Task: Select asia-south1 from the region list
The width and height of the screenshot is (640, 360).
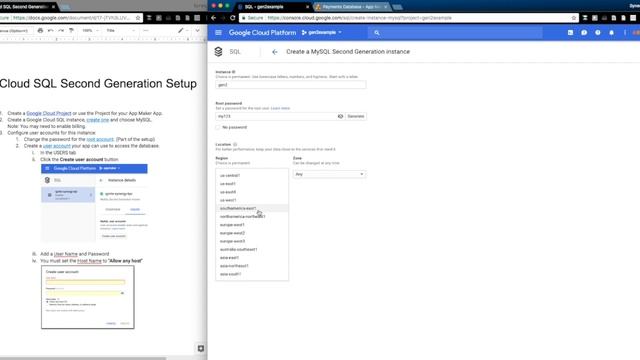Action: pyautogui.click(x=252, y=274)
